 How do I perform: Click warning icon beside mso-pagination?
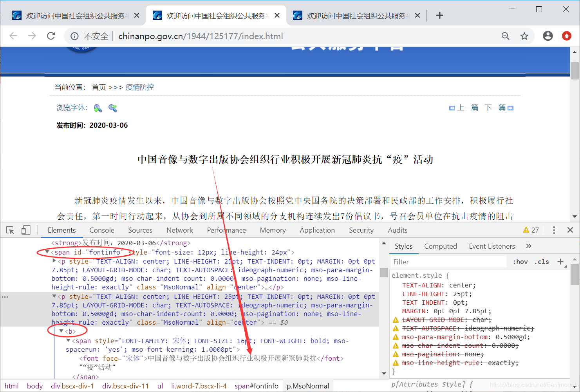(396, 354)
